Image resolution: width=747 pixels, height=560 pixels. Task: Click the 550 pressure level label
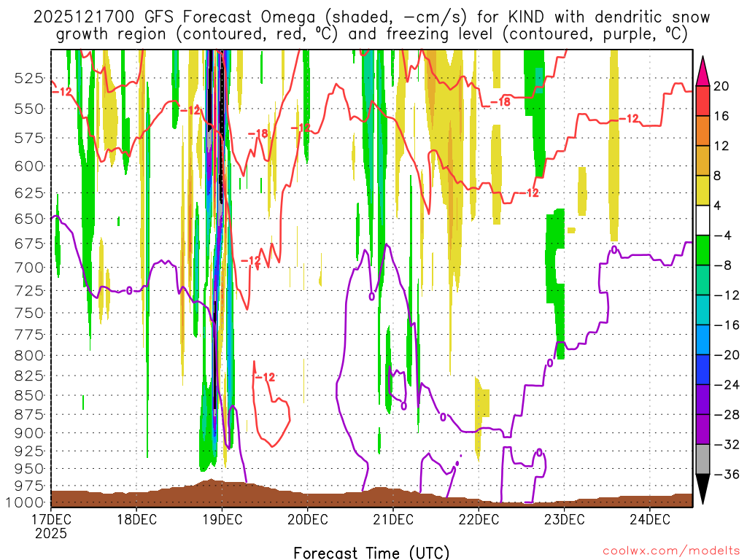tap(28, 109)
